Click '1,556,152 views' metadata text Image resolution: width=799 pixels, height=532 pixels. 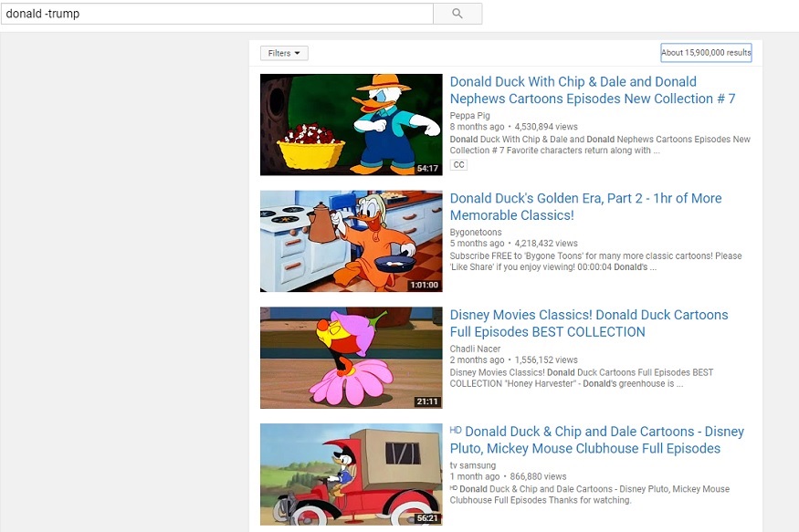coord(546,360)
